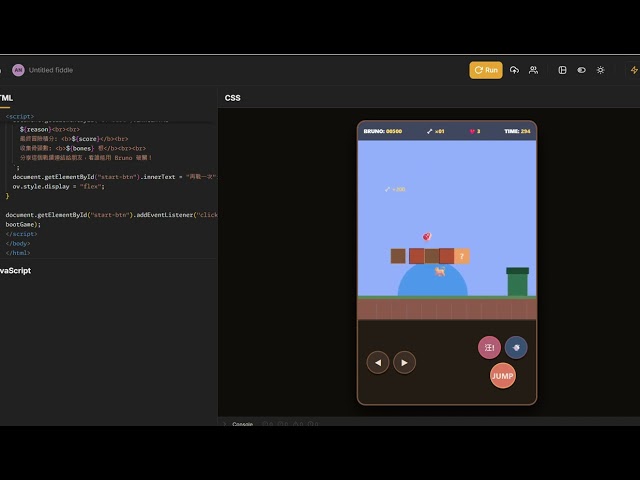640x480 pixels.
Task: Open the Console label
Action: pyautogui.click(x=242, y=424)
